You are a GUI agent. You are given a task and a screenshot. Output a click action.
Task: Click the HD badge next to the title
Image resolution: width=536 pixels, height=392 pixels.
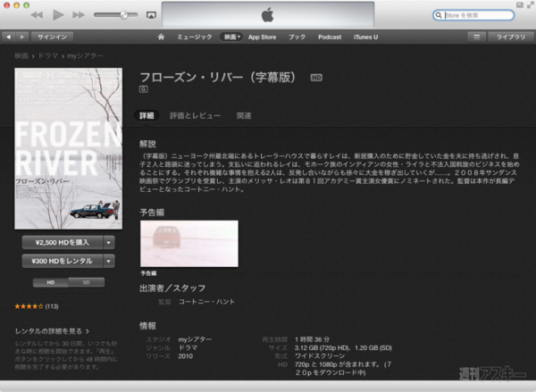coord(316,78)
